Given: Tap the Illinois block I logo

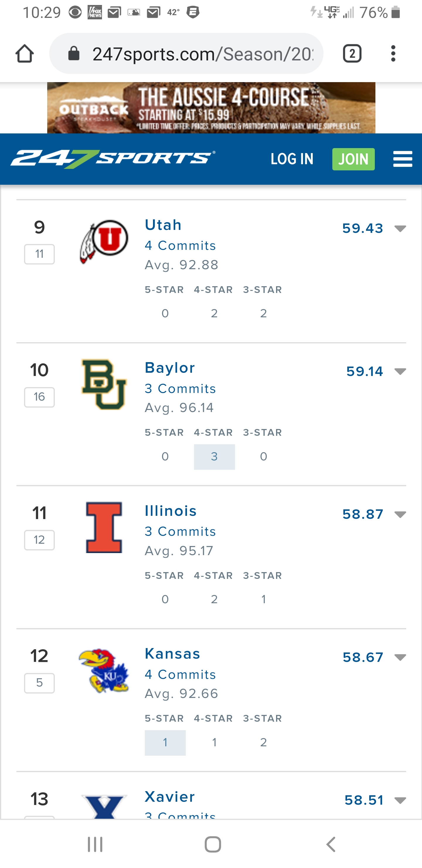Looking at the screenshot, I should click(104, 527).
